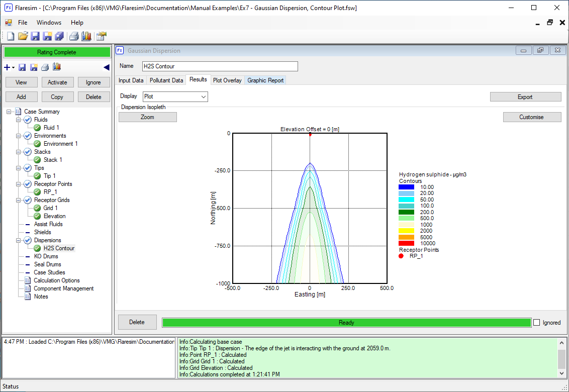This screenshot has width=569, height=392.
Task: Click the Copy button
Action: click(x=57, y=97)
